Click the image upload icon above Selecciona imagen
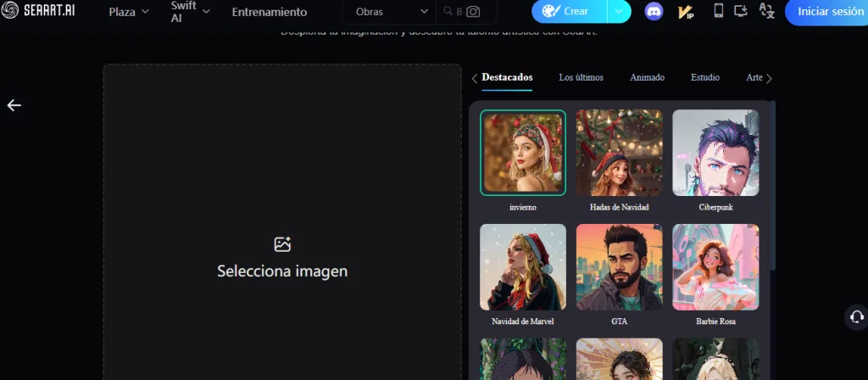868x380 pixels. pyautogui.click(x=282, y=244)
